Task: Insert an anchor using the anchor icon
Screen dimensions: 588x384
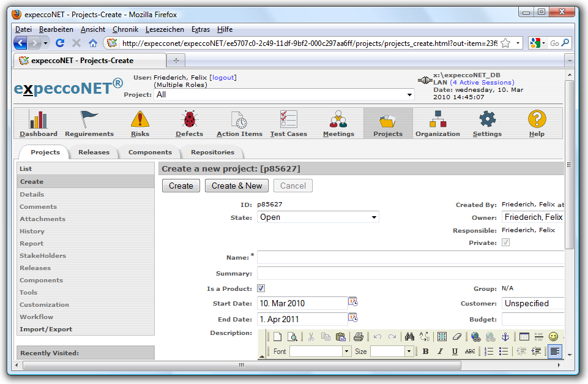Action: click(x=505, y=336)
